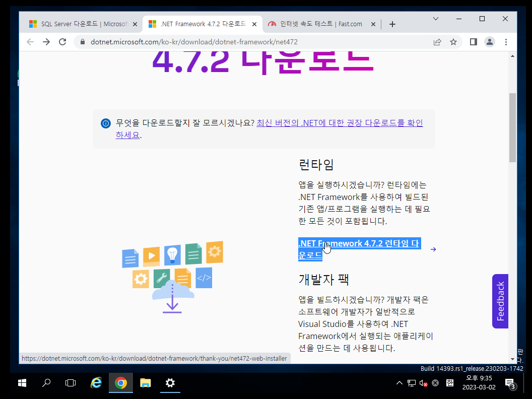Share this page using the share icon
The image size is (532, 399).
coord(437,42)
